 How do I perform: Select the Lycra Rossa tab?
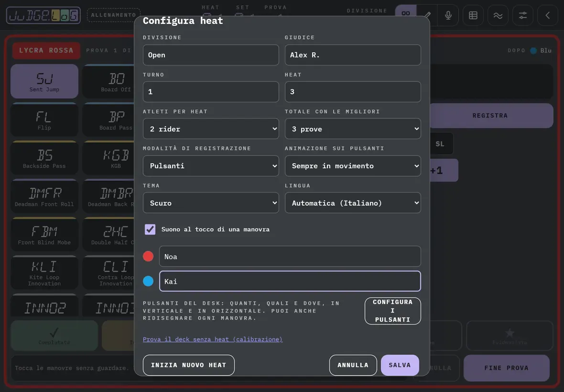coord(46,50)
